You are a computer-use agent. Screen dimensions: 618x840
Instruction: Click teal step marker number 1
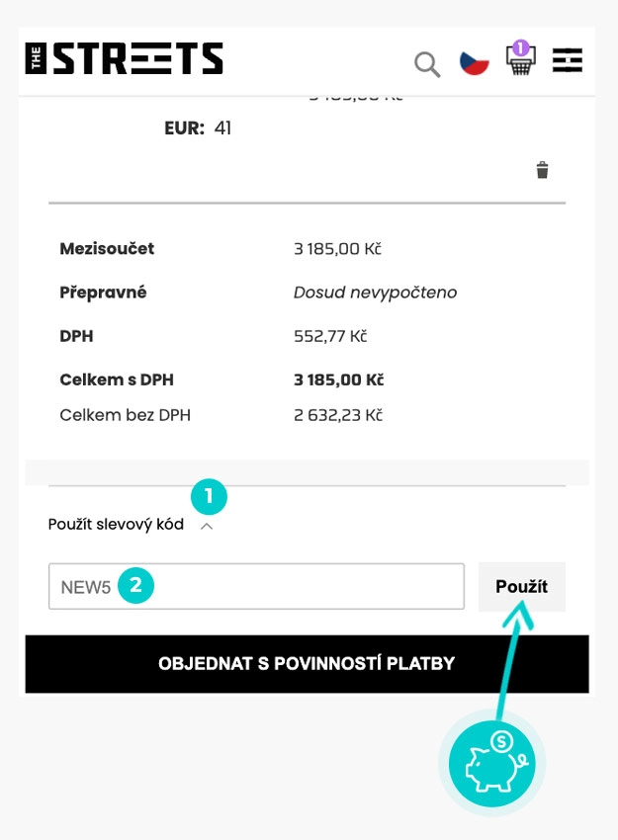(x=209, y=497)
